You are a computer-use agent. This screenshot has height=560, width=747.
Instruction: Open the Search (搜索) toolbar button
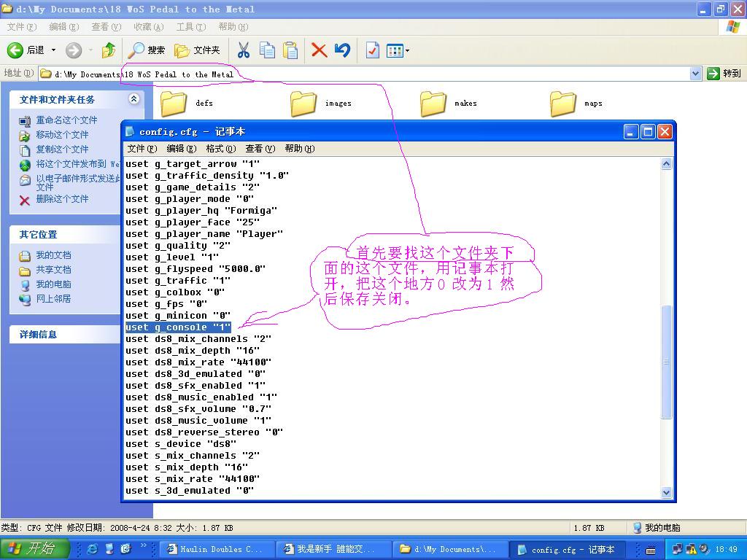(147, 50)
